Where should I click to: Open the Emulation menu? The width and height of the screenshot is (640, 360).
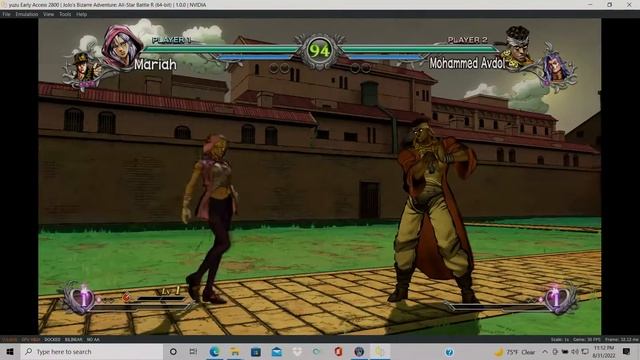coord(27,14)
